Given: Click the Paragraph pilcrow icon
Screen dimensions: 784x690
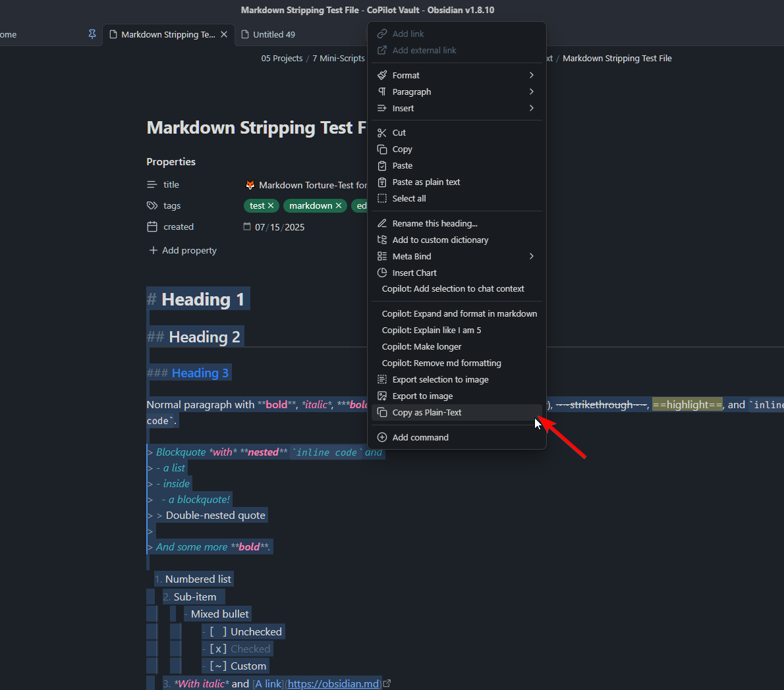Looking at the screenshot, I should click(x=382, y=92).
